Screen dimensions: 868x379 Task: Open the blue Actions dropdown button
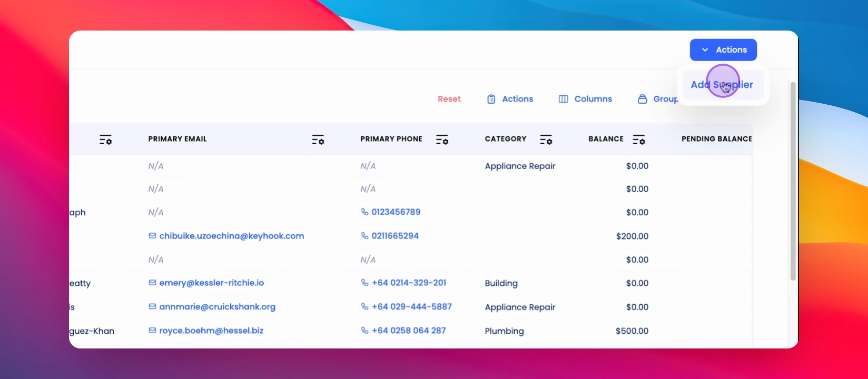tap(723, 49)
